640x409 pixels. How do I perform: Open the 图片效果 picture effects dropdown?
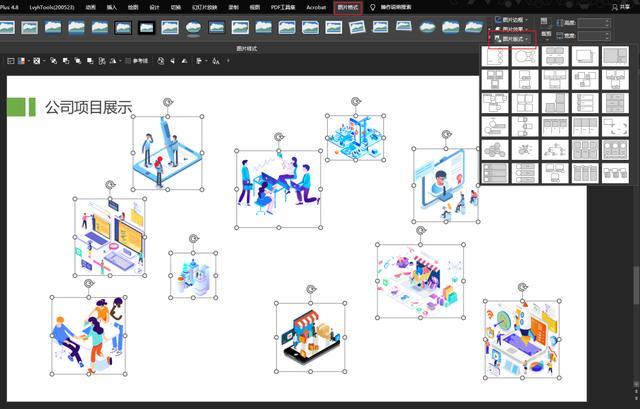(511, 29)
